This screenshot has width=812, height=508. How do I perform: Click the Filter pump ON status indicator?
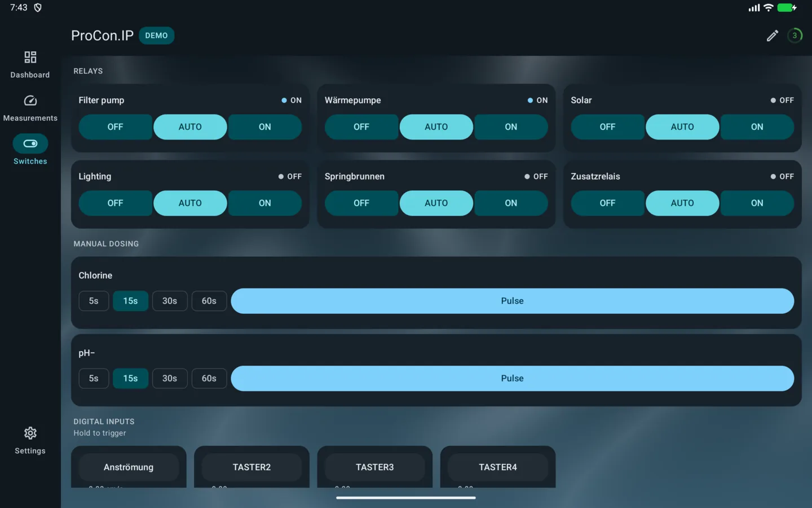[292, 100]
